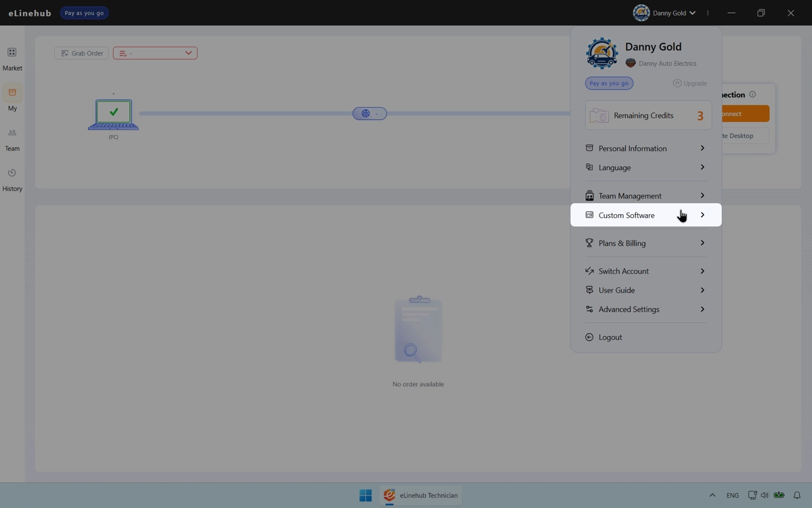The height and width of the screenshot is (508, 812).
Task: Click the No order available clipboard illustration
Action: 418,329
